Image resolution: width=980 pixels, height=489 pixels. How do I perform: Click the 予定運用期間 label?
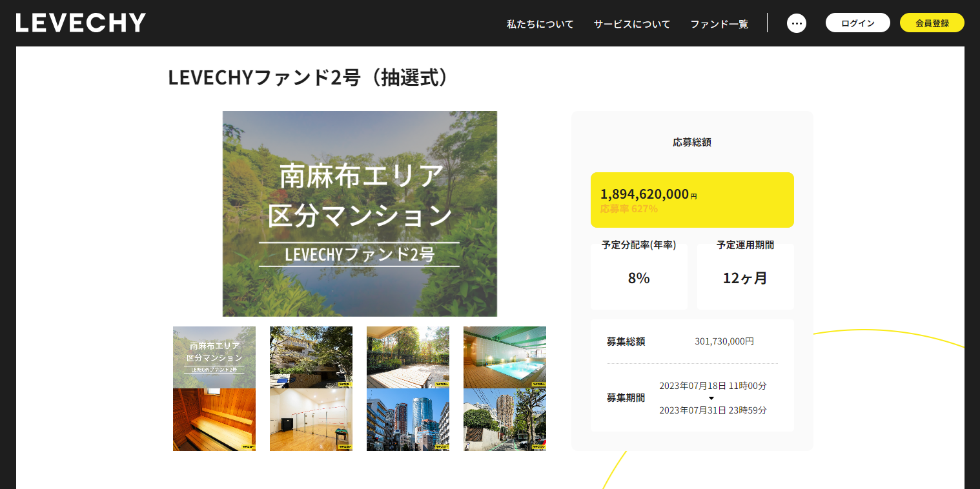pos(746,245)
